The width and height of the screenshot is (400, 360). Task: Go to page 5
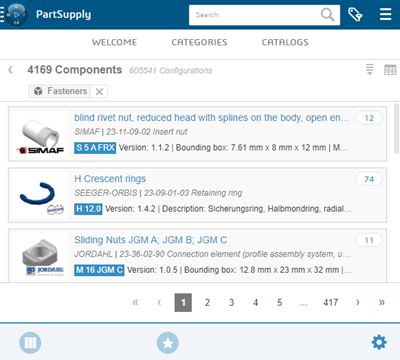(279, 303)
